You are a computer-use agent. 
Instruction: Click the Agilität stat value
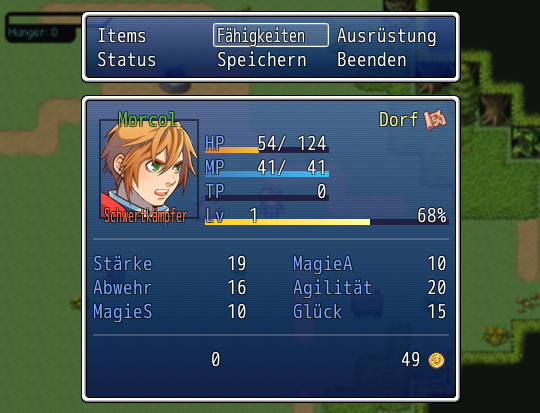coord(437,288)
